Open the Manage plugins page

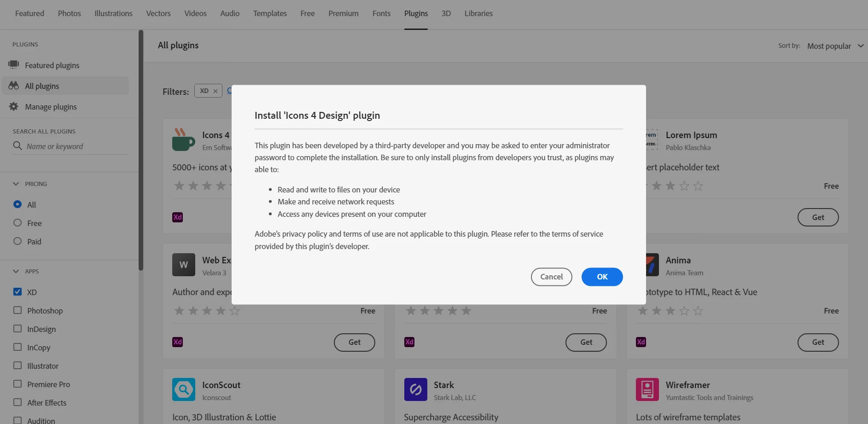51,107
